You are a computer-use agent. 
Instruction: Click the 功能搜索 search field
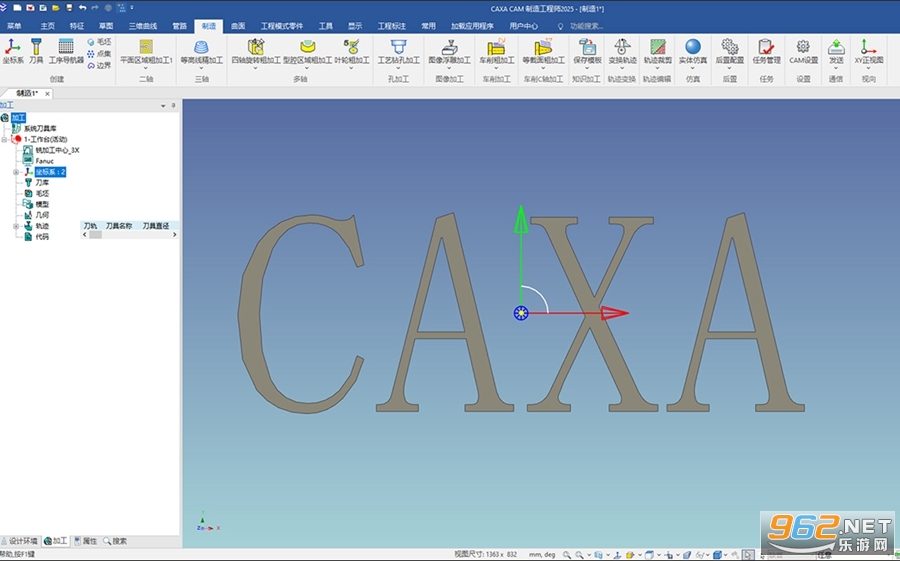[x=586, y=26]
